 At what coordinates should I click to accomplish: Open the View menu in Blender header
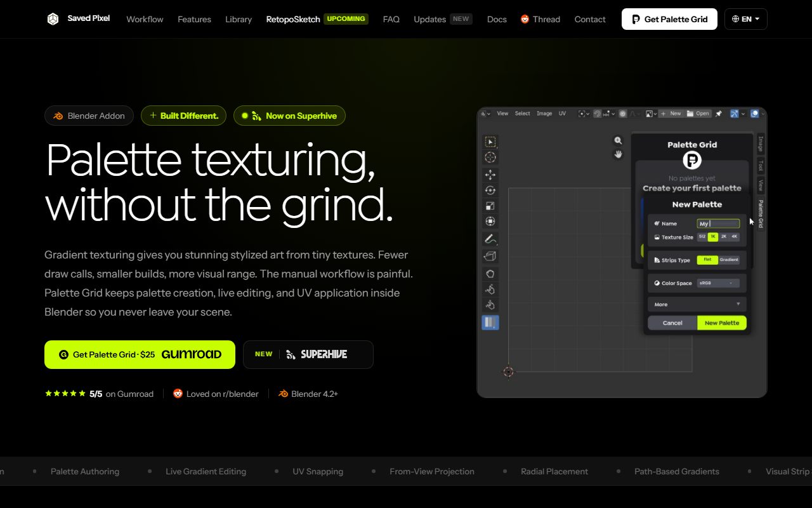coord(502,114)
